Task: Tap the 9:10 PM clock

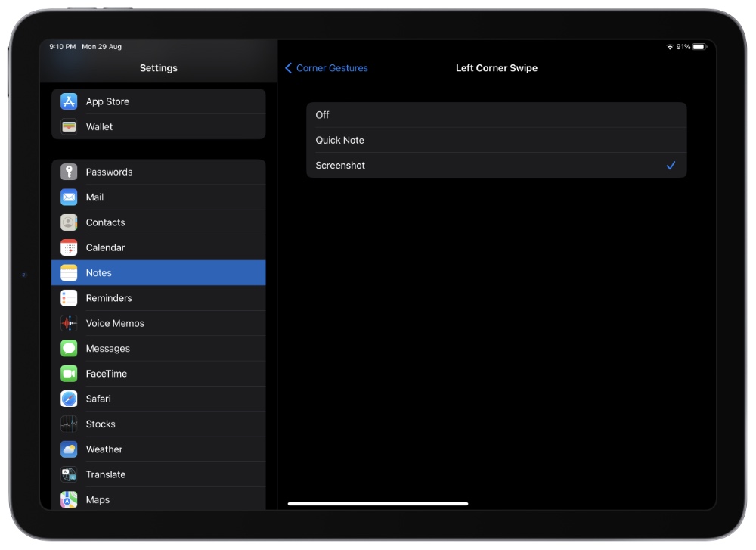Action: pos(63,47)
